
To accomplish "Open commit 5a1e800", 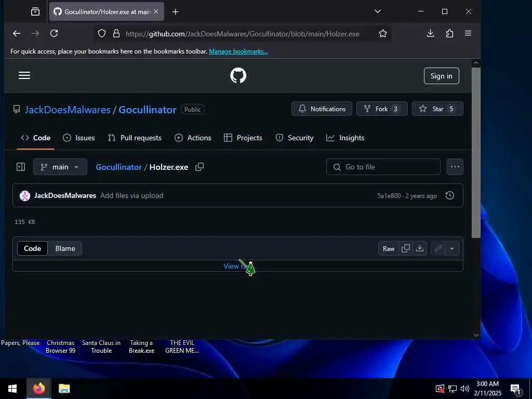I will pos(389,196).
